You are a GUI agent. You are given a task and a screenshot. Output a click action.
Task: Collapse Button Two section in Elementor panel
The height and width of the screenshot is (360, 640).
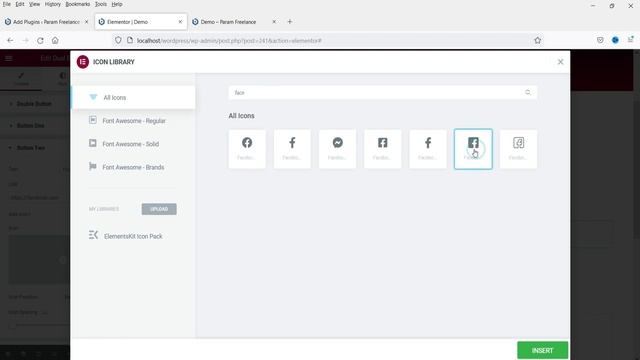[x=35, y=148]
